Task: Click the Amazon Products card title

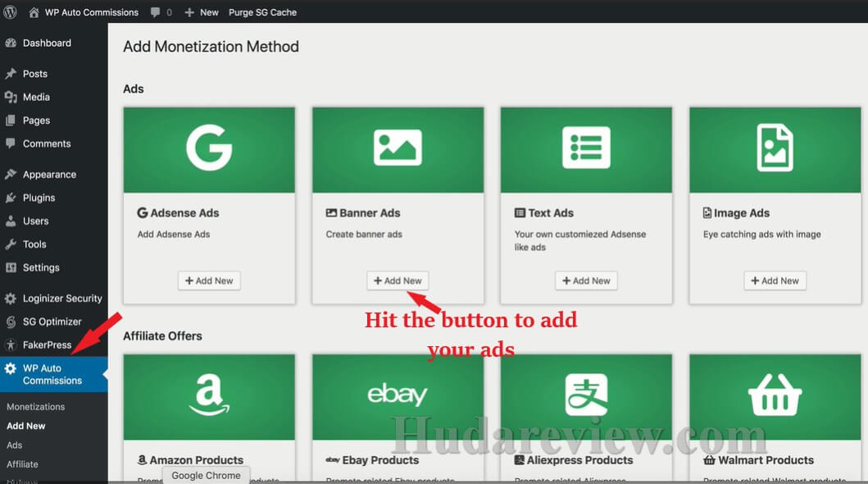Action: [x=190, y=460]
